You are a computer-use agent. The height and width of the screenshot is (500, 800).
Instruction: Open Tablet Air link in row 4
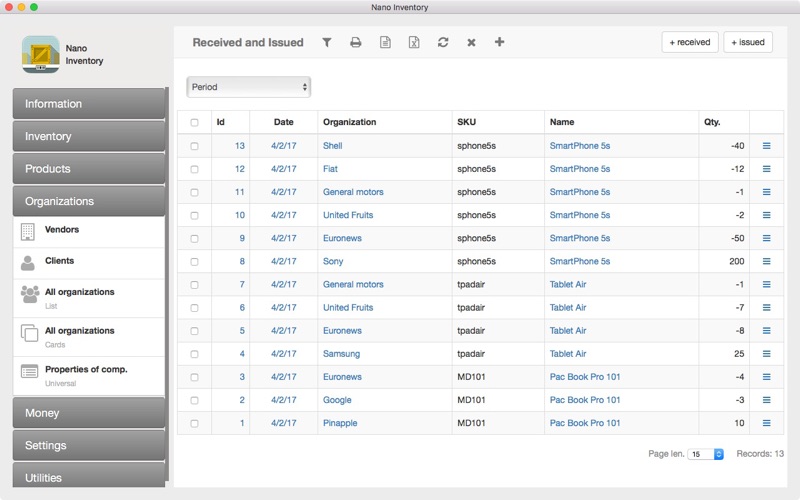point(568,354)
